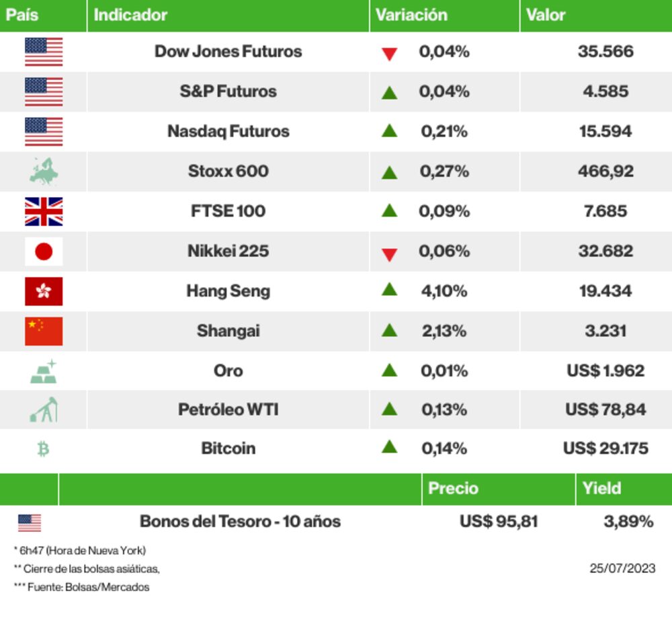Select the Yield column header
Viewport: 672px width, 624px height.
[x=602, y=488]
